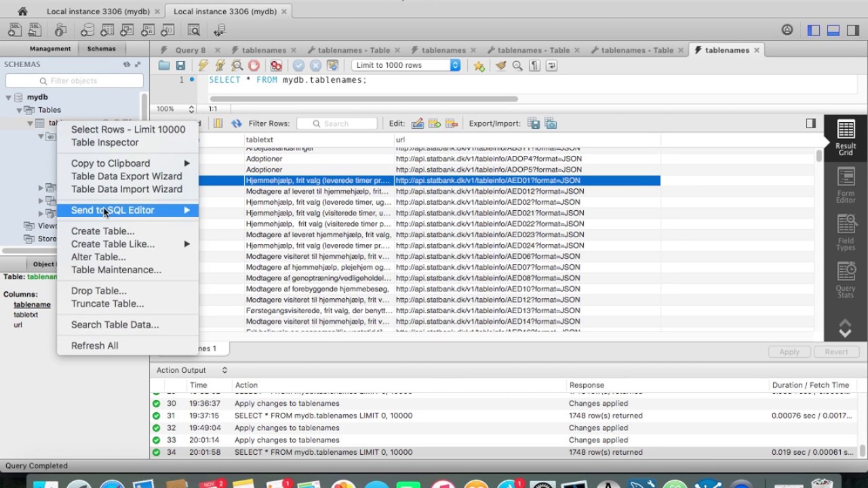Image resolution: width=868 pixels, height=488 pixels.
Task: Beautify query with broom icon
Action: (x=500, y=66)
